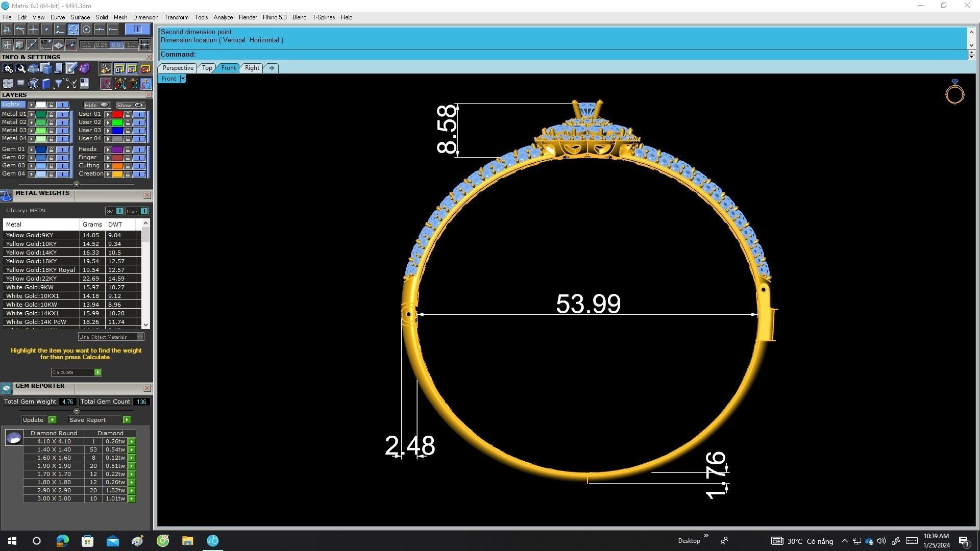Click the Save Report button
Image resolution: width=980 pixels, height=551 pixels.
click(x=100, y=420)
